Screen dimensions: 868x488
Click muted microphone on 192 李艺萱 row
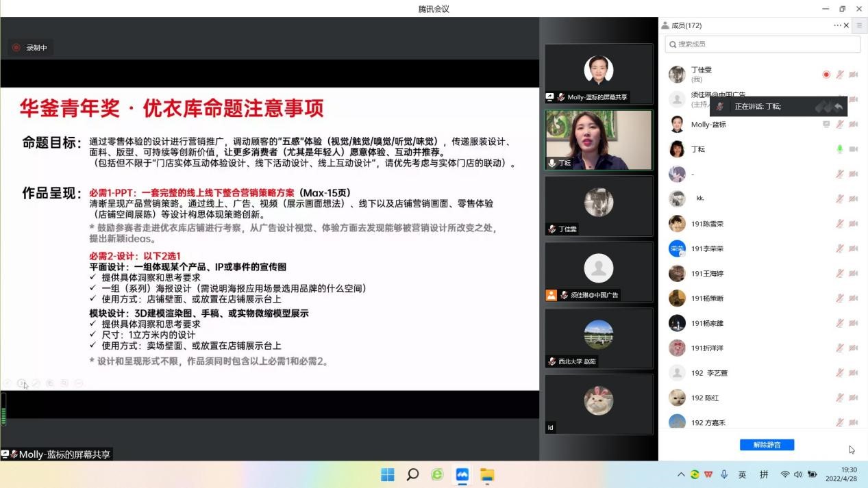click(x=840, y=373)
